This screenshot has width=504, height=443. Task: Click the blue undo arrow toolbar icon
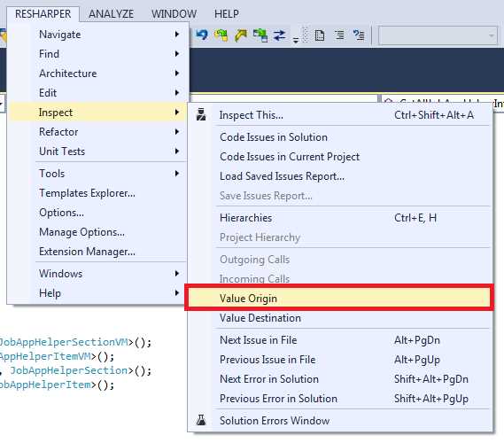202,35
